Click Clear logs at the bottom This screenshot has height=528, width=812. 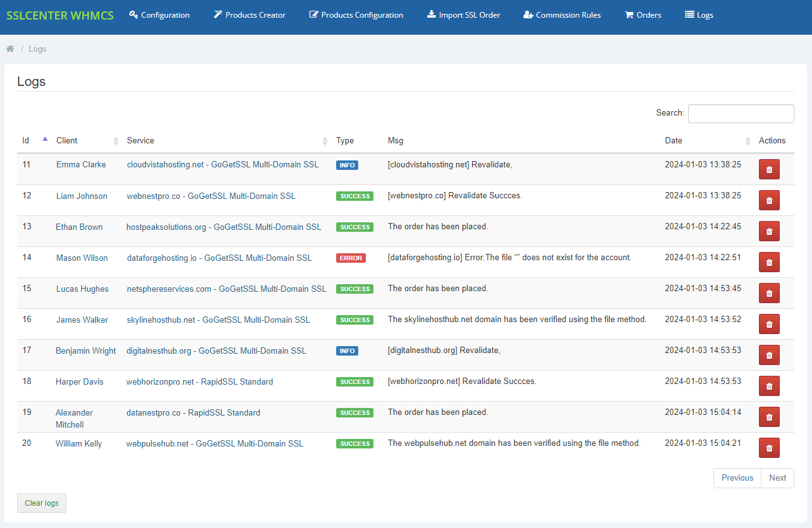click(41, 503)
